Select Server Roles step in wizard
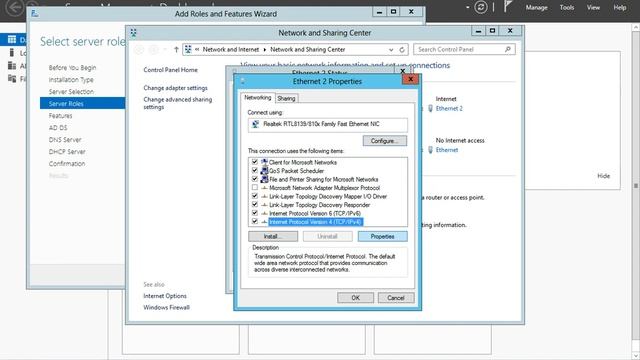Viewport: 640px width, 360px height. pos(82,104)
